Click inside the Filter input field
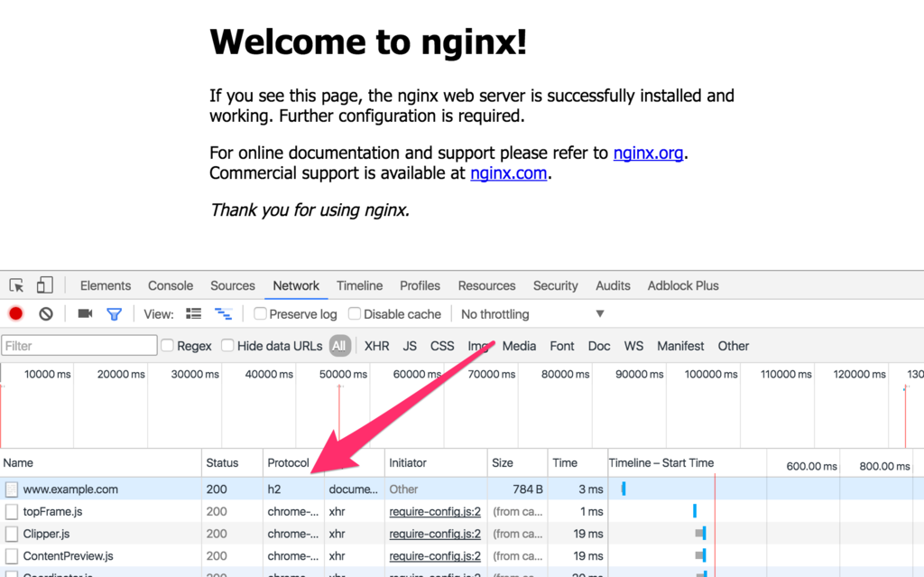 coord(79,345)
